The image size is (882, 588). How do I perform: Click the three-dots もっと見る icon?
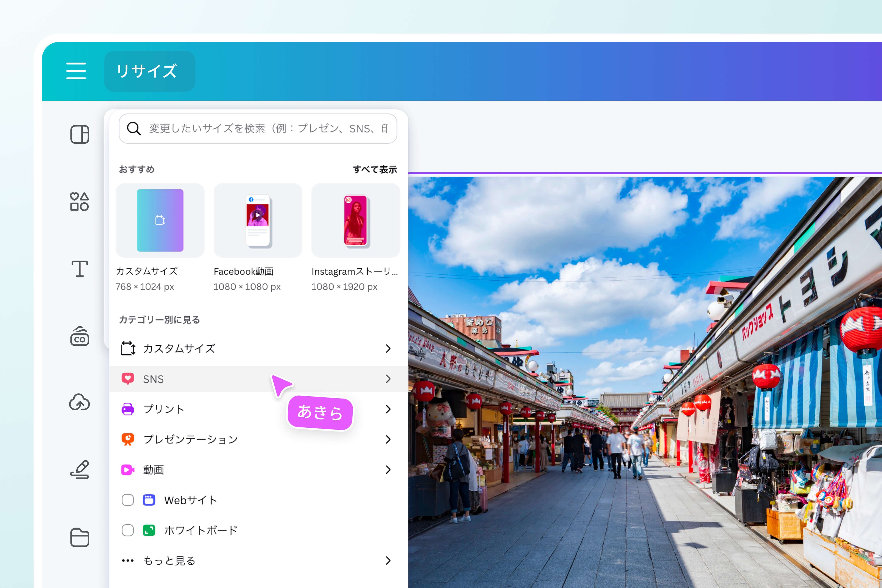click(128, 561)
